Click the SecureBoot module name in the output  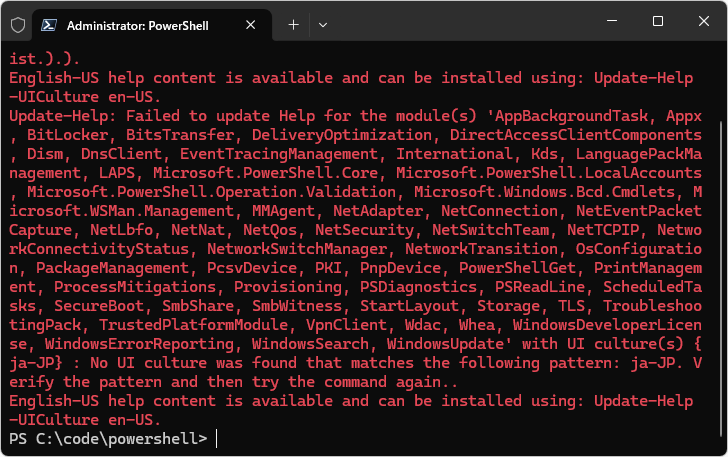97,305
